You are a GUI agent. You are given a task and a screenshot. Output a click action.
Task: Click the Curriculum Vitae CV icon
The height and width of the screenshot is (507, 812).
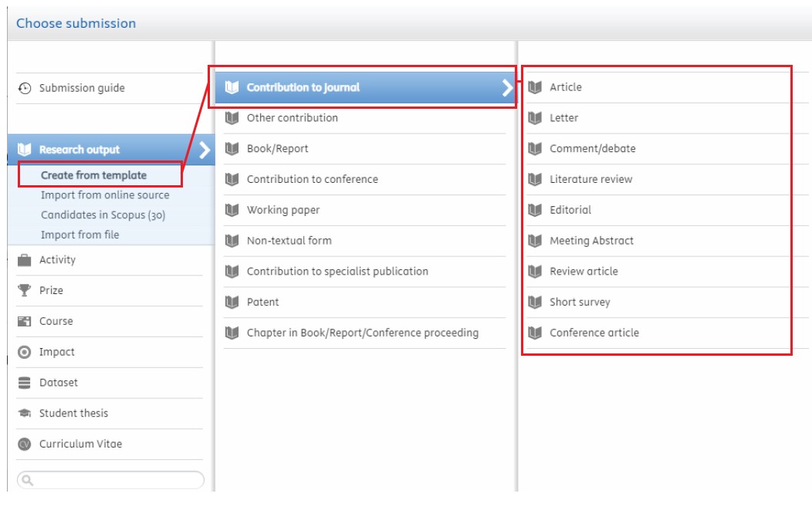point(25,444)
